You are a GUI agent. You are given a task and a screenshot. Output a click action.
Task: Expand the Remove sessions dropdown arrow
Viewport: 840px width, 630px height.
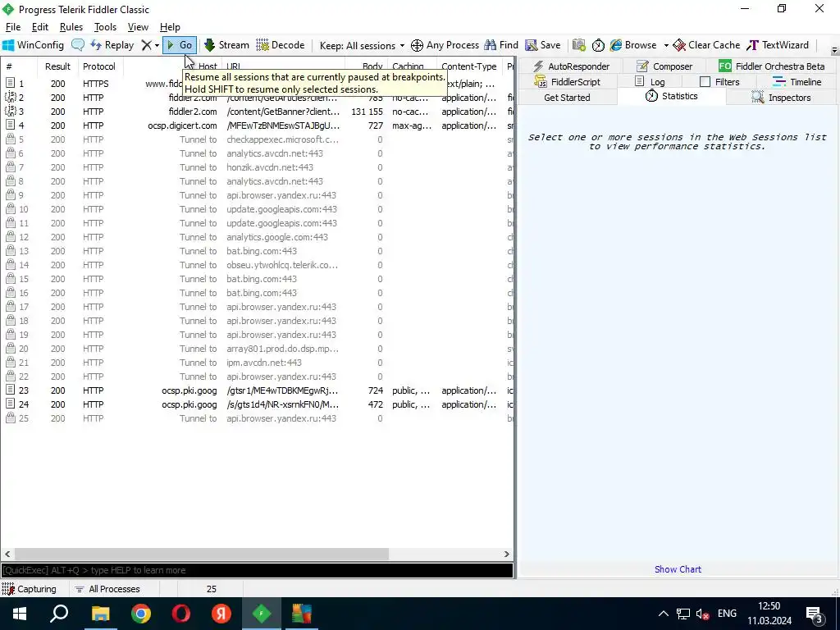tap(157, 46)
